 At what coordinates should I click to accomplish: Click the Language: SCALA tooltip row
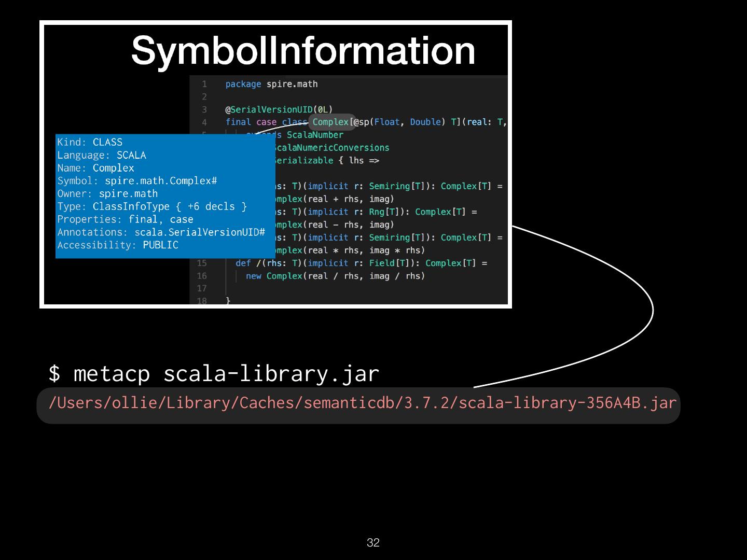pyautogui.click(x=102, y=155)
